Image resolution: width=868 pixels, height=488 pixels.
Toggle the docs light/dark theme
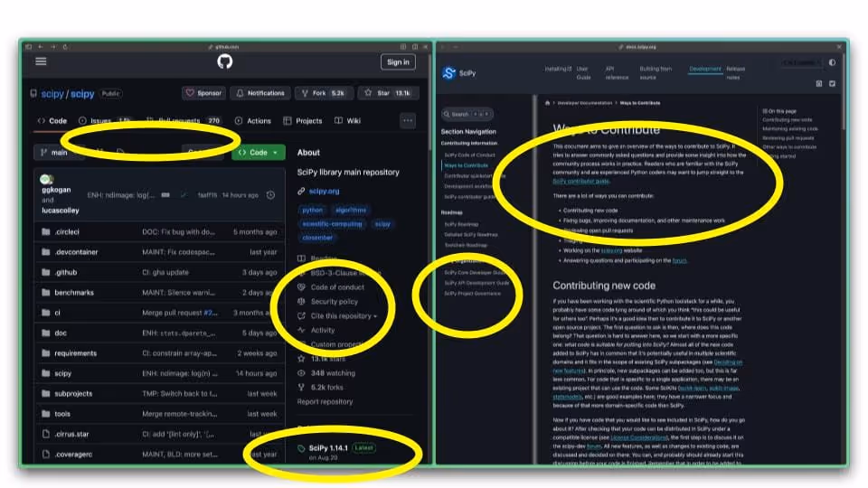[832, 62]
